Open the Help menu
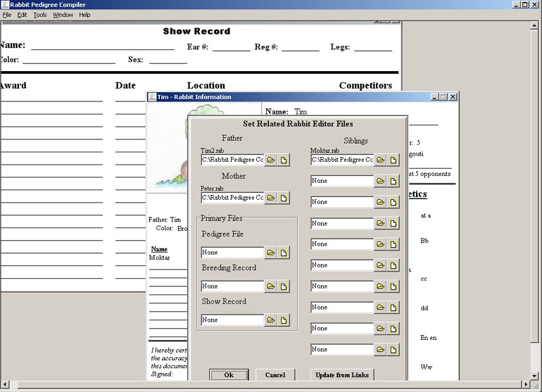The height and width of the screenshot is (392, 542). (85, 14)
